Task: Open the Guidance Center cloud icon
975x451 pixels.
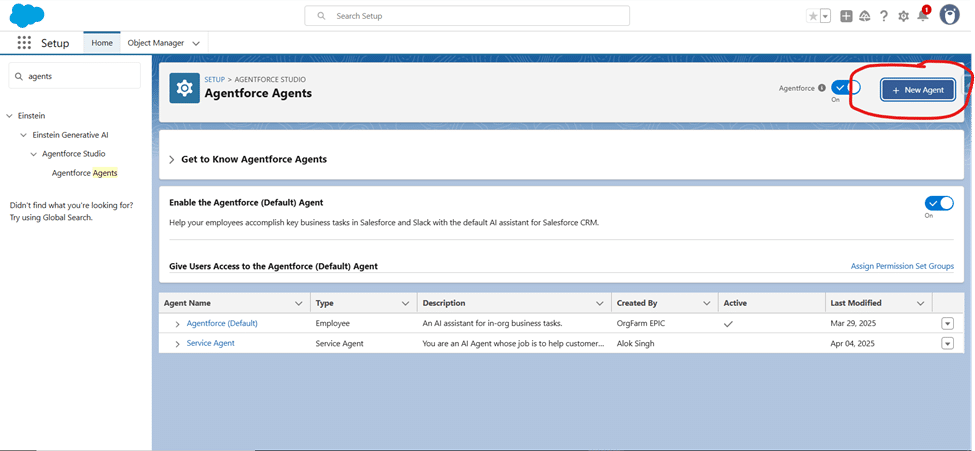Action: (x=864, y=17)
